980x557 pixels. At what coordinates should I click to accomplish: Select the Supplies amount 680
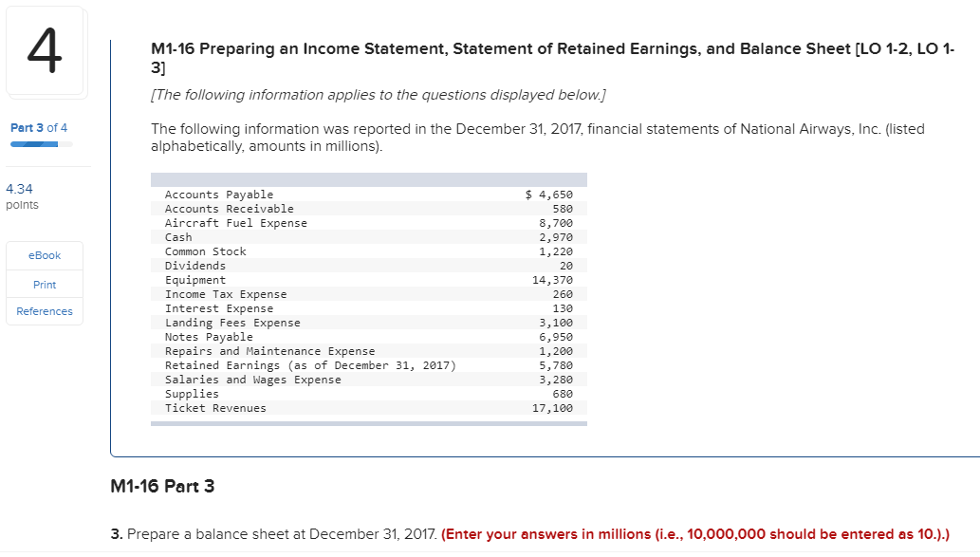pos(562,394)
